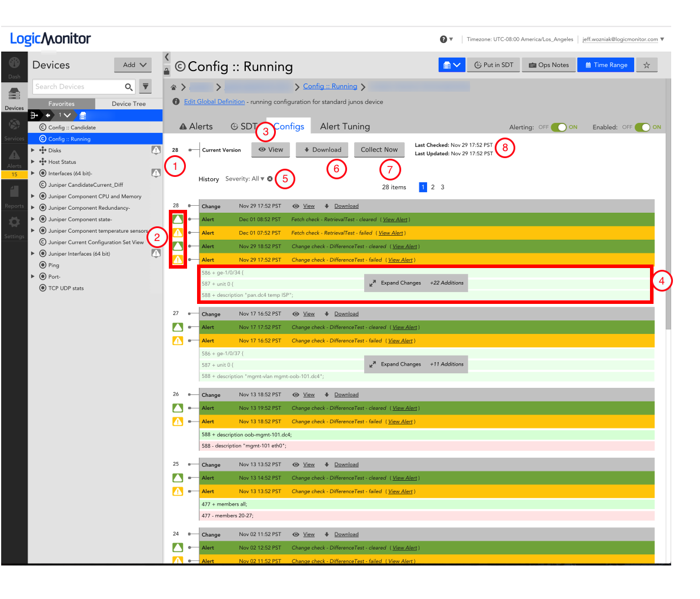The height and width of the screenshot is (599, 700).
Task: Open the Edit Global Definition link
Action: click(214, 102)
